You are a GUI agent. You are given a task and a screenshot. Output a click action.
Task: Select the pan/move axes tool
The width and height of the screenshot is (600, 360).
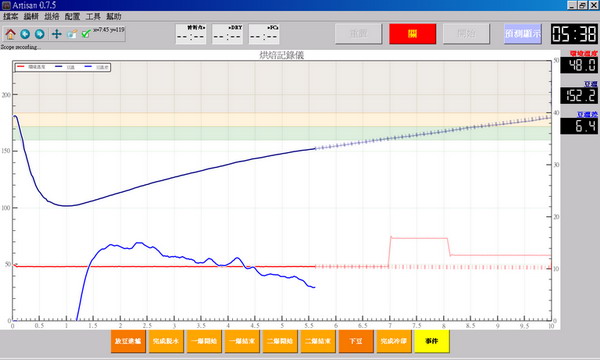click(x=57, y=34)
